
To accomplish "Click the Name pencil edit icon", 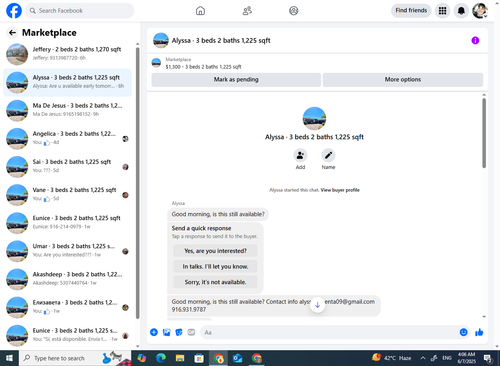I will [x=328, y=155].
